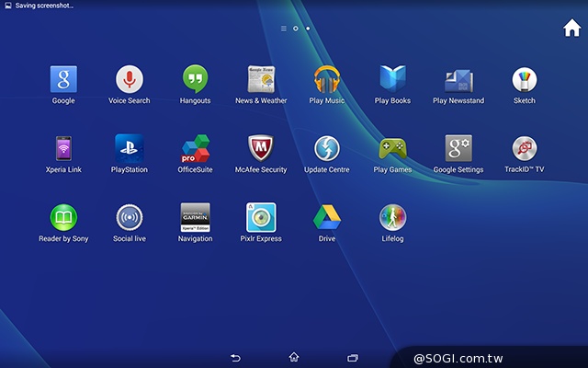
Task: Open McAfee Security shield icon
Action: point(261,148)
